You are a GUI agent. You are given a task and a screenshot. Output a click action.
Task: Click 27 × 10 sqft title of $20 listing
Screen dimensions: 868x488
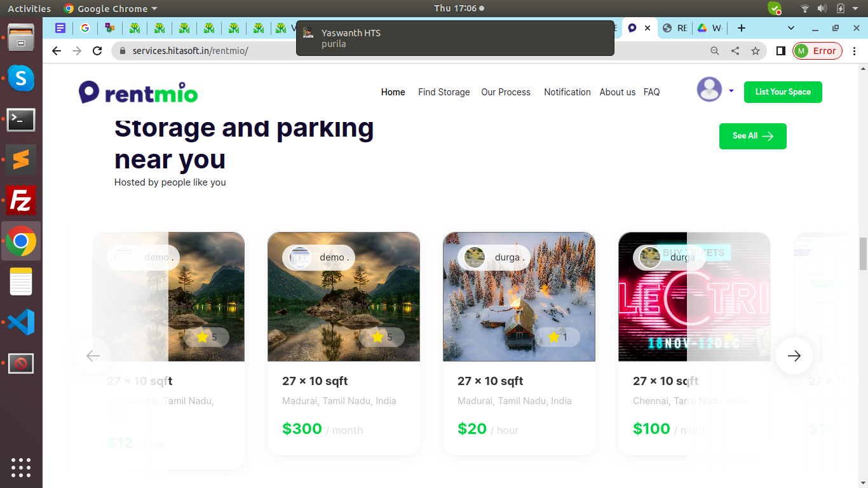(491, 381)
